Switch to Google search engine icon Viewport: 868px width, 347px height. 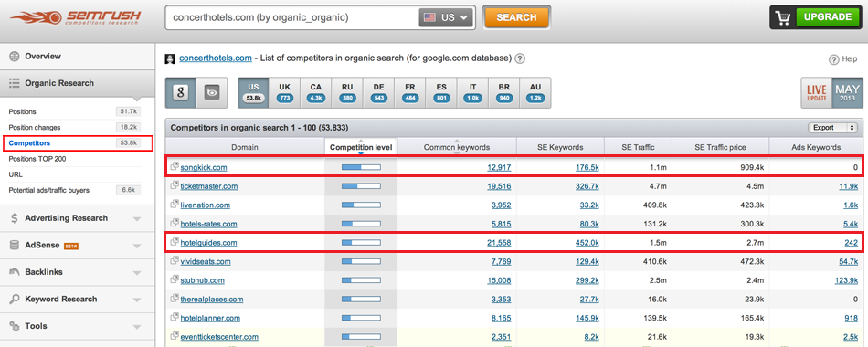tap(181, 93)
